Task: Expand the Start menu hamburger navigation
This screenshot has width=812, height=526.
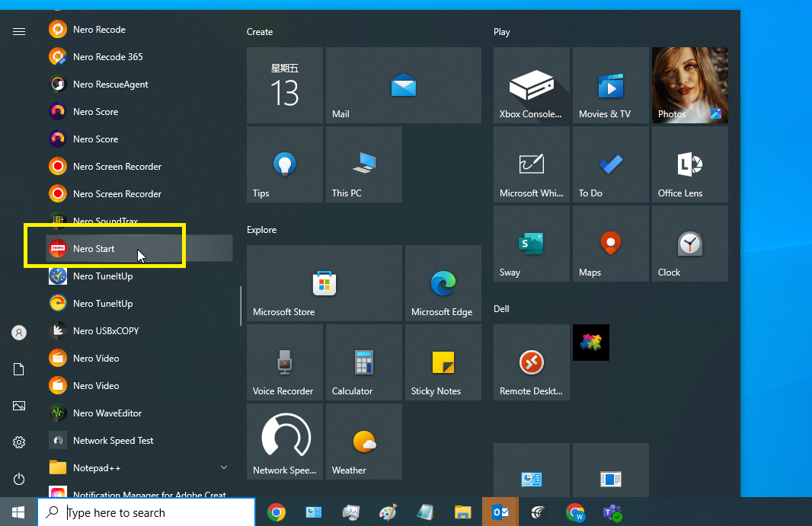Action: click(19, 31)
